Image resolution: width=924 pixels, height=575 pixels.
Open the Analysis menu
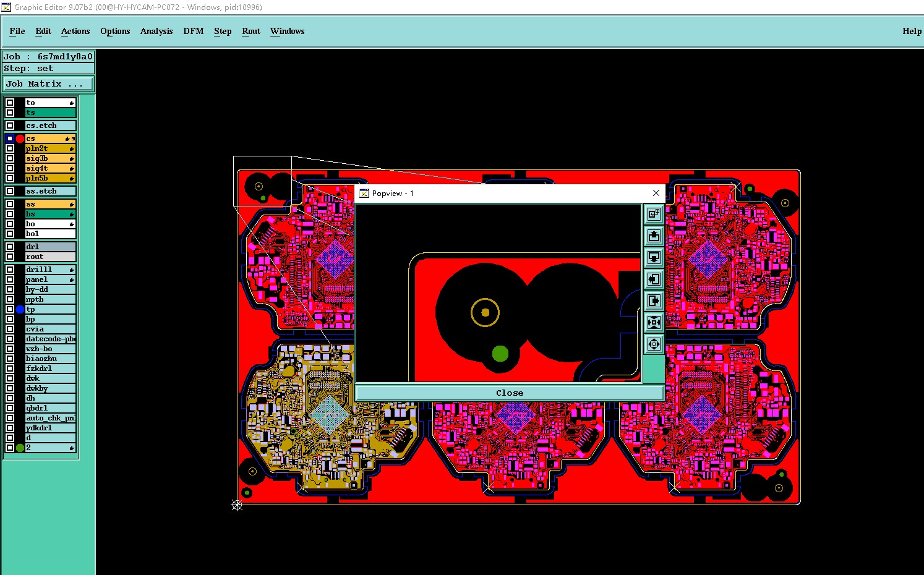(156, 31)
